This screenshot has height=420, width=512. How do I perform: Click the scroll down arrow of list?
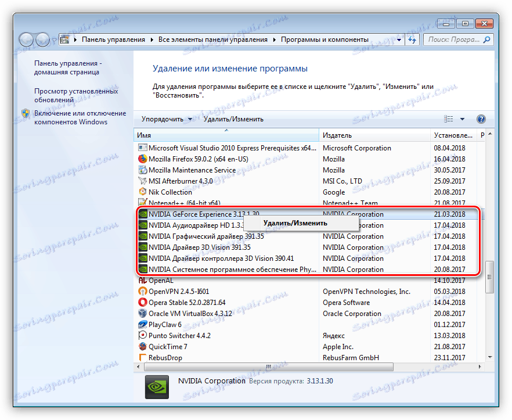490,357
